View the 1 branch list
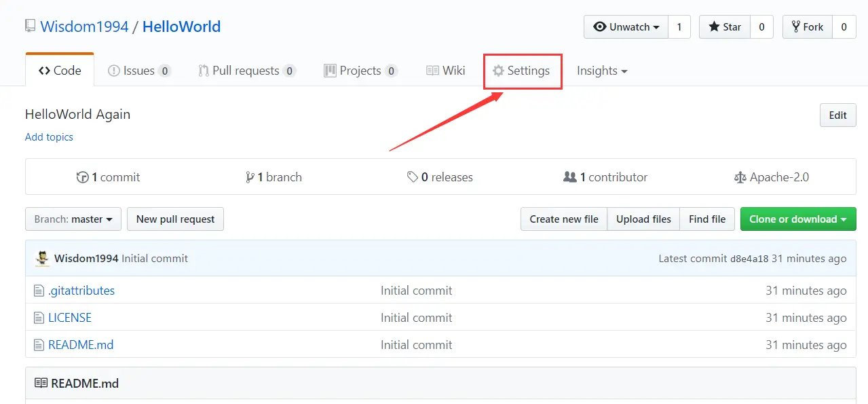The height and width of the screenshot is (404, 868). tap(274, 177)
